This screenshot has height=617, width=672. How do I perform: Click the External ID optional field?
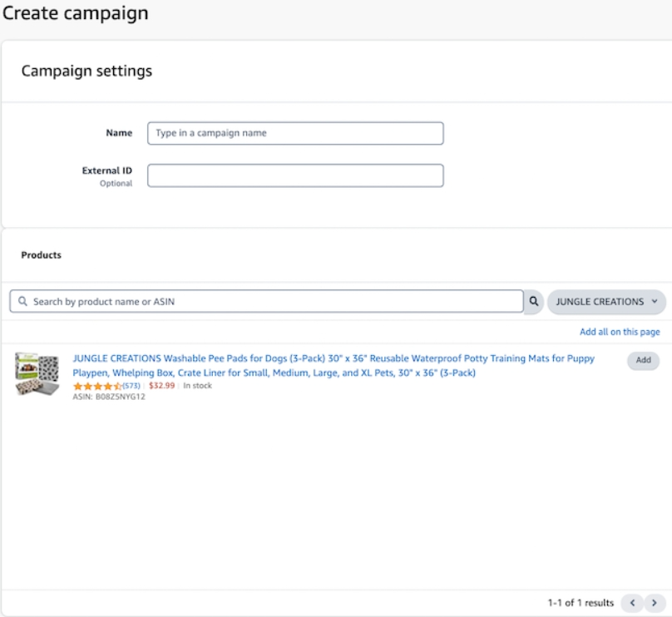(294, 175)
